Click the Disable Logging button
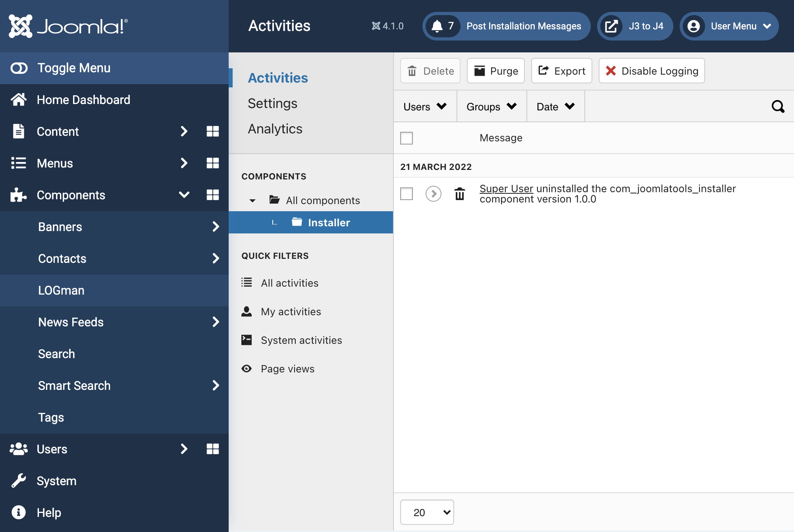This screenshot has width=794, height=532. [651, 71]
